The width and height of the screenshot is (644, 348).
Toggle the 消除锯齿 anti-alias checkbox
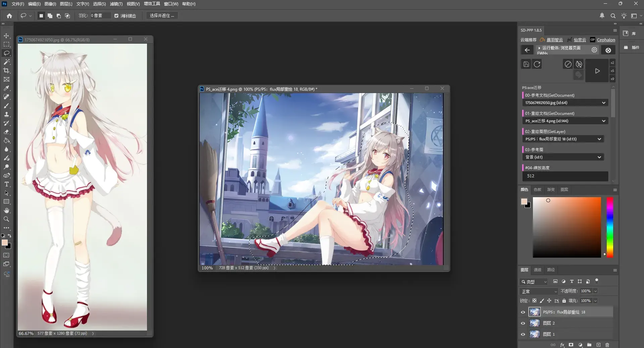click(116, 16)
